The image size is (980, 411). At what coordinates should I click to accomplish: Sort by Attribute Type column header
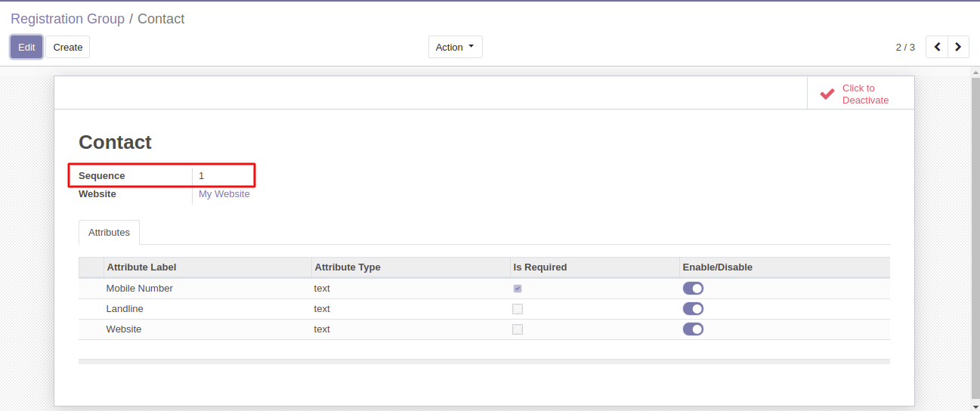coord(348,267)
